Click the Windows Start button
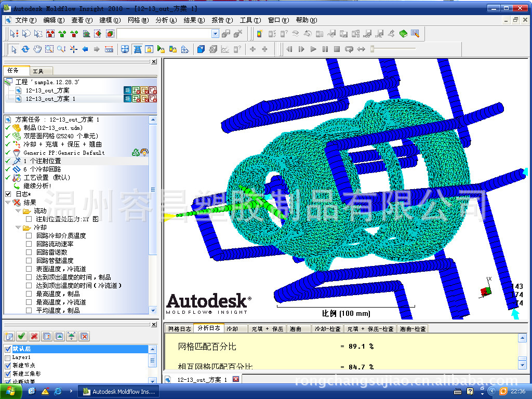Screen dimensions: 532x399 (11, 392)
